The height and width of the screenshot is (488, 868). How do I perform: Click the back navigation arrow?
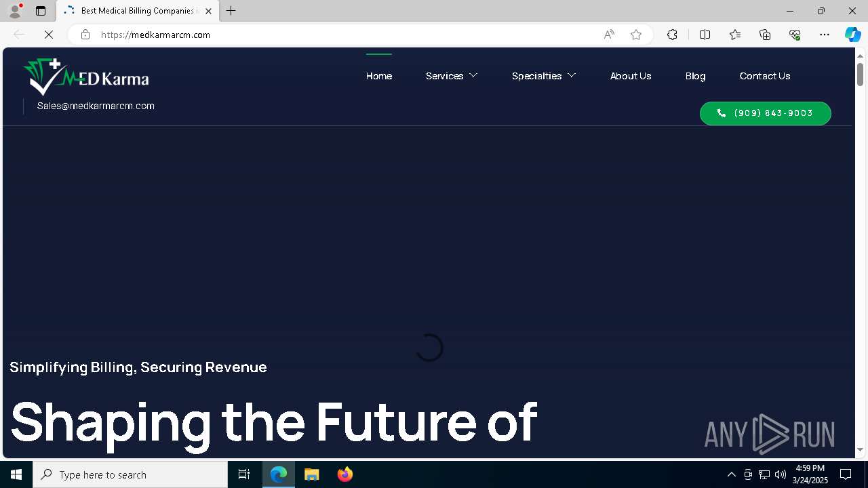point(19,35)
